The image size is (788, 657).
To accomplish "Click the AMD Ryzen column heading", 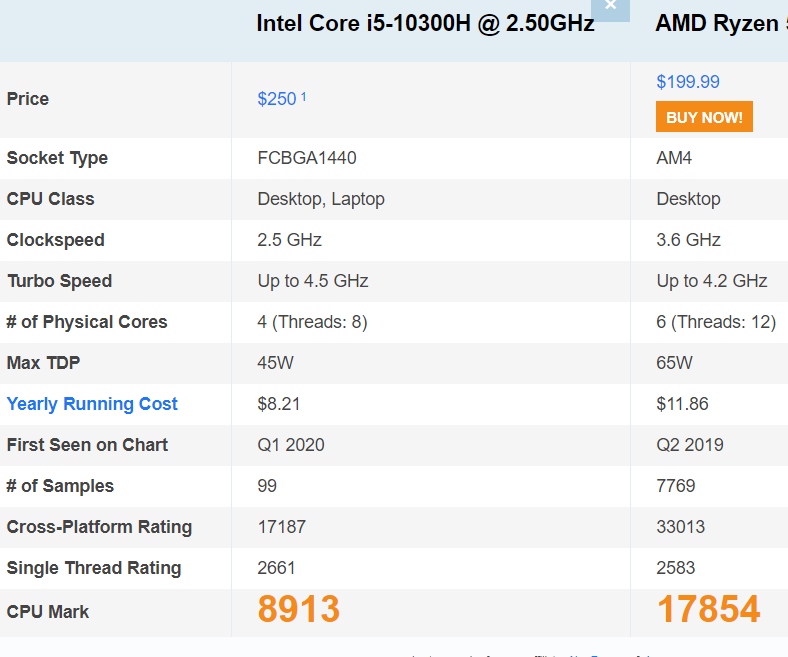I will click(720, 24).
